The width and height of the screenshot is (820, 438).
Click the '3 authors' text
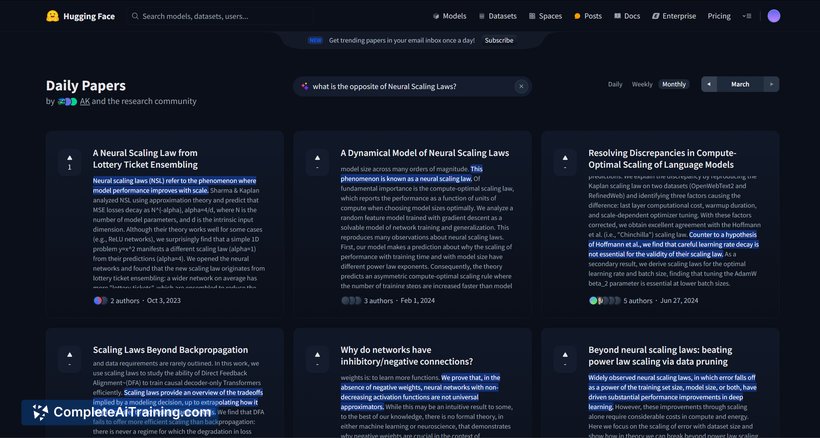click(379, 301)
